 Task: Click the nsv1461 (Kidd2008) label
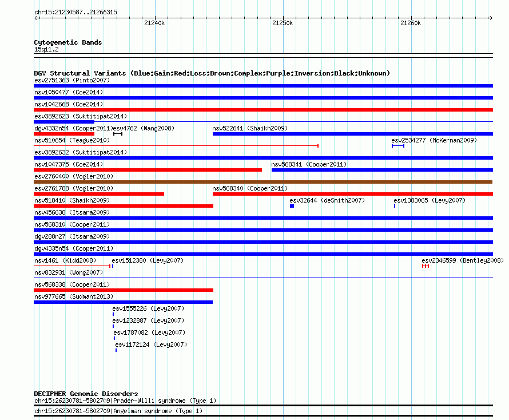65,260
